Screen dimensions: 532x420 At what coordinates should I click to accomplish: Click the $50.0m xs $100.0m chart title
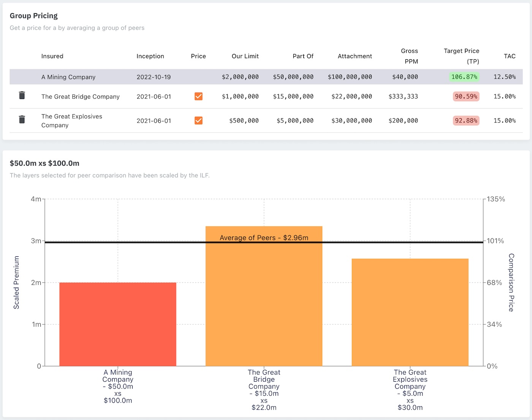(44, 163)
